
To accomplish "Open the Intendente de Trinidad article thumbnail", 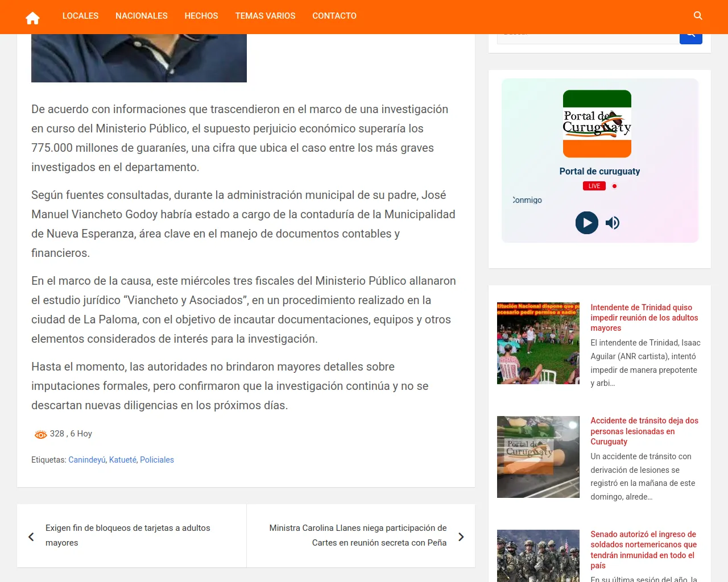I will (x=538, y=343).
